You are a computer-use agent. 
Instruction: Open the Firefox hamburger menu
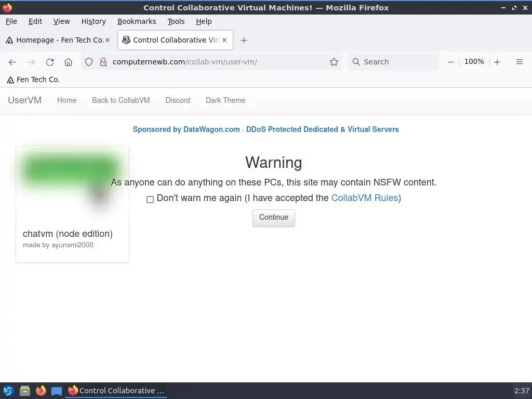(520, 62)
